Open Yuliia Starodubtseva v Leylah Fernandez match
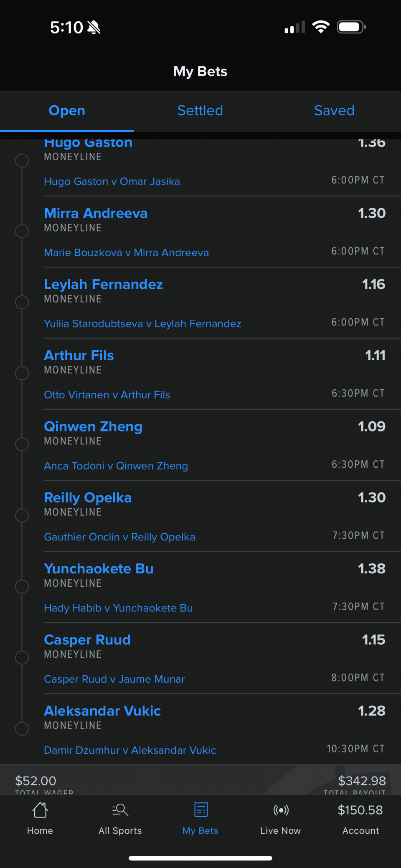Image resolution: width=401 pixels, height=868 pixels. coord(142,324)
